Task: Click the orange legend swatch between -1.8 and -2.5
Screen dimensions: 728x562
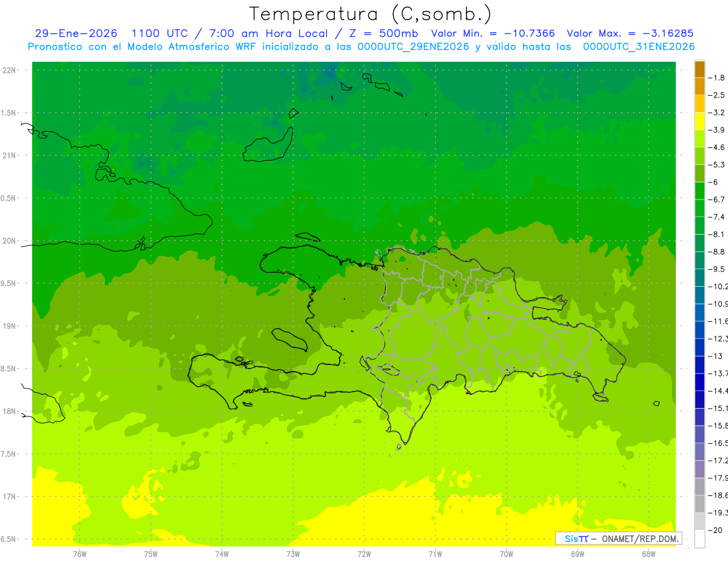Action: click(699, 87)
